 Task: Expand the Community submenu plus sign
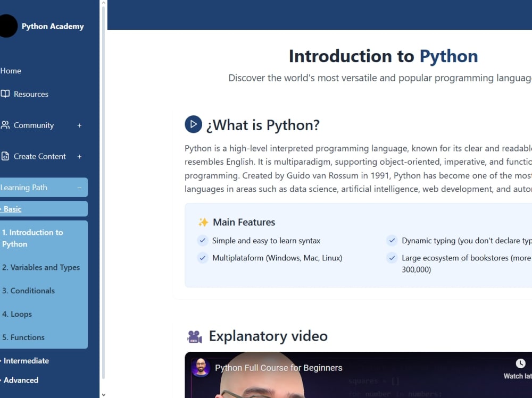click(x=79, y=125)
